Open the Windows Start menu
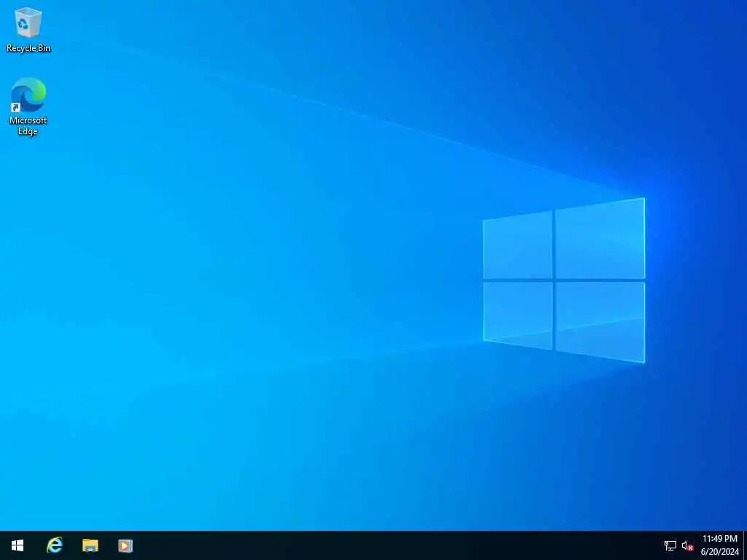747x560 pixels. (x=18, y=545)
